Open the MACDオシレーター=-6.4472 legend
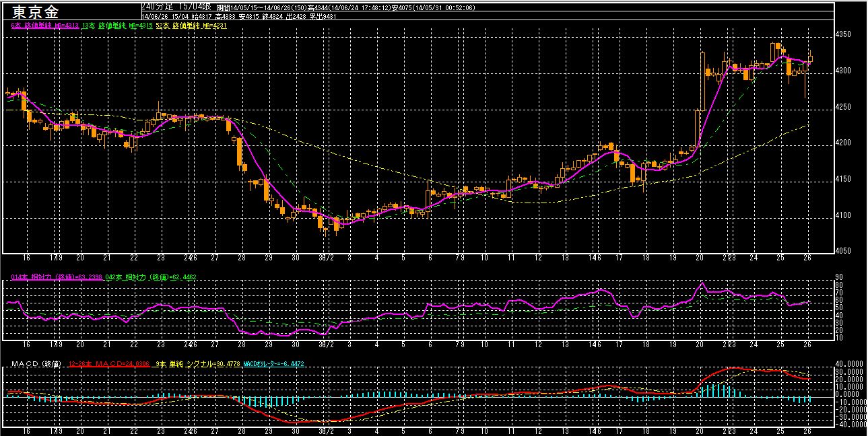Image resolution: width=868 pixels, height=436 pixels. click(x=274, y=365)
